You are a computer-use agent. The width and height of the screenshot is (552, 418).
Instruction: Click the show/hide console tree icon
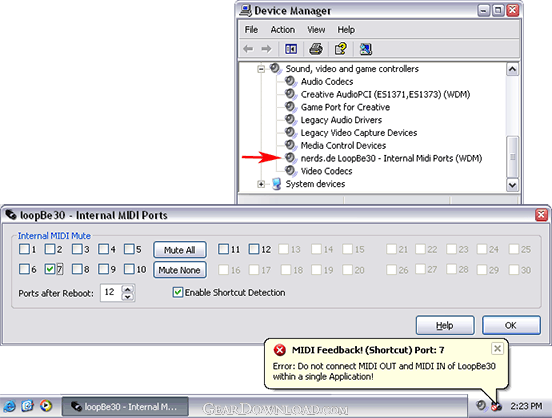291,49
